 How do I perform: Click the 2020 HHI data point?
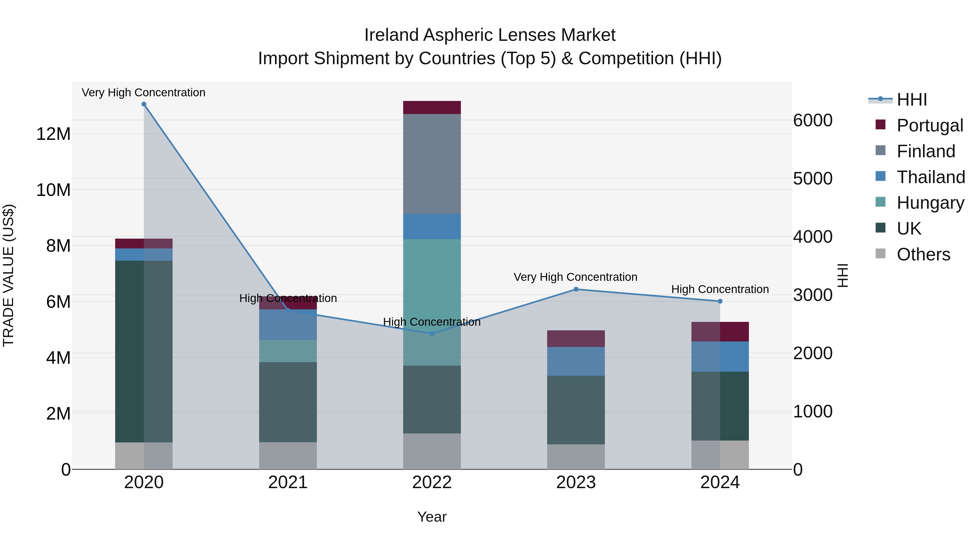144,104
